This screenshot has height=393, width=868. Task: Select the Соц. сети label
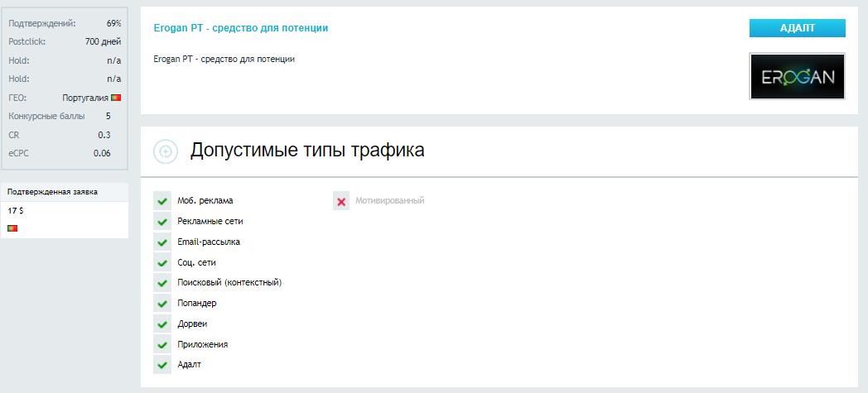196,262
